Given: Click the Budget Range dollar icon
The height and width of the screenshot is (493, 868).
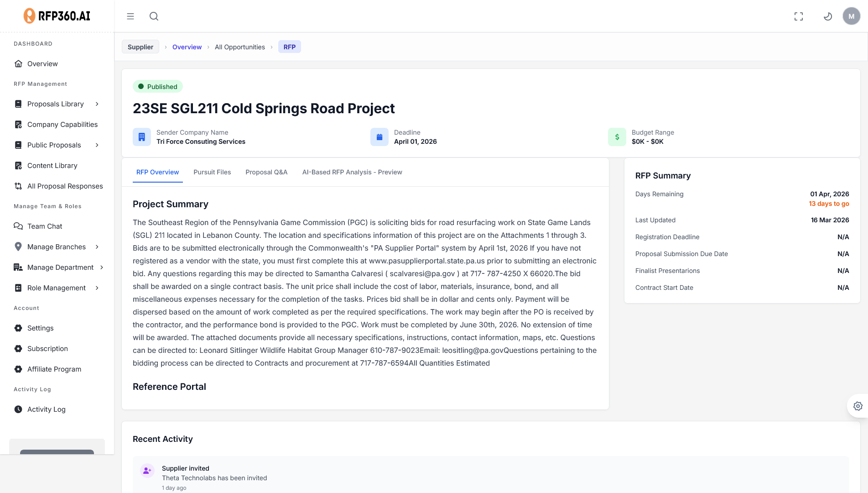Looking at the screenshot, I should (617, 137).
